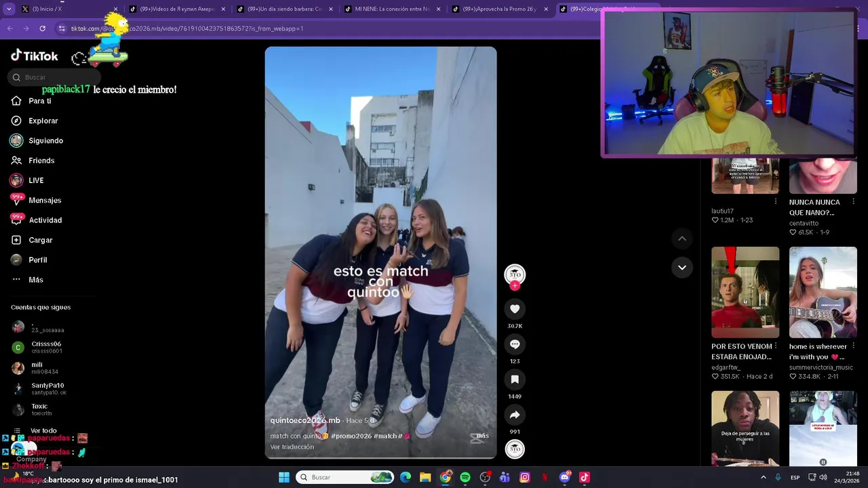Go to previous video with up chevron
Viewport: 868px width, 488px height.
[x=682, y=239]
